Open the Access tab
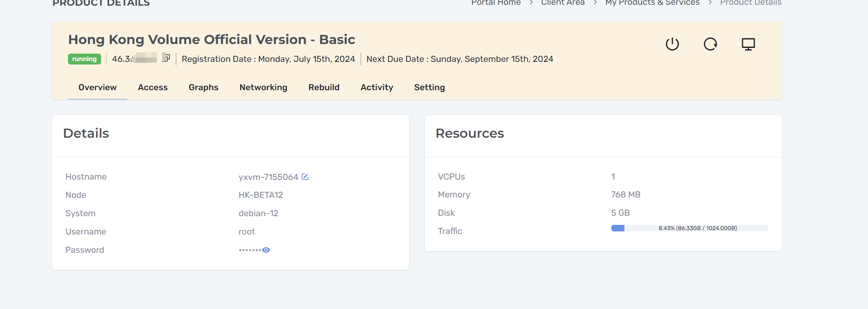Viewport: 868px width, 309px height. (x=153, y=87)
